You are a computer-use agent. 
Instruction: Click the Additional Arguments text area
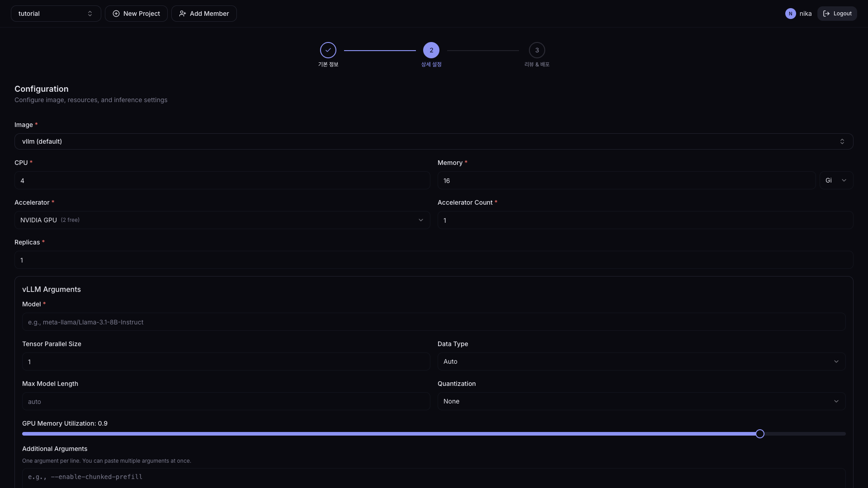pos(434,478)
